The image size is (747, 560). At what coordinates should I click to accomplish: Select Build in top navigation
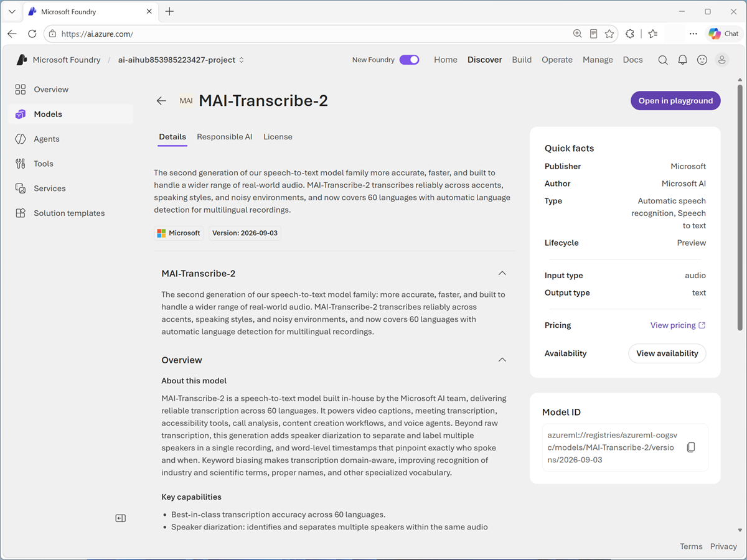pos(522,60)
